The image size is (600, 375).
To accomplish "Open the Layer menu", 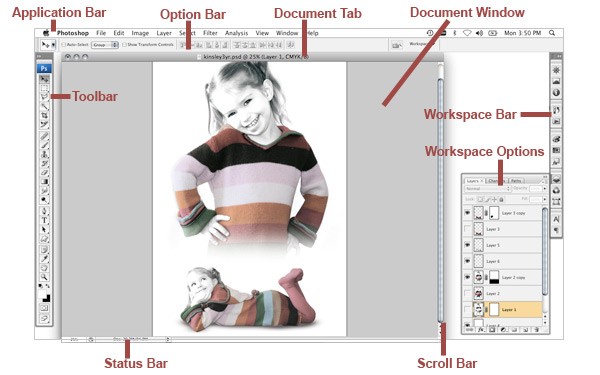I will point(164,33).
